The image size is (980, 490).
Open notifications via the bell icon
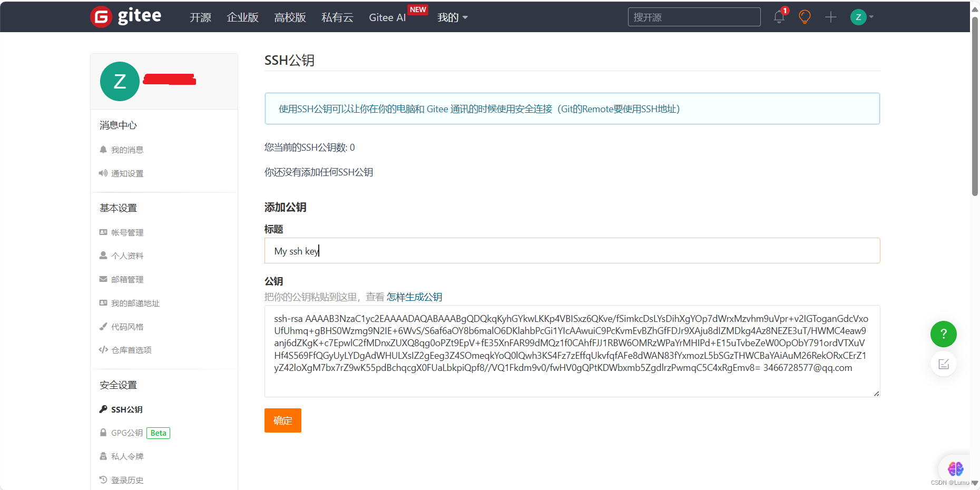779,16
